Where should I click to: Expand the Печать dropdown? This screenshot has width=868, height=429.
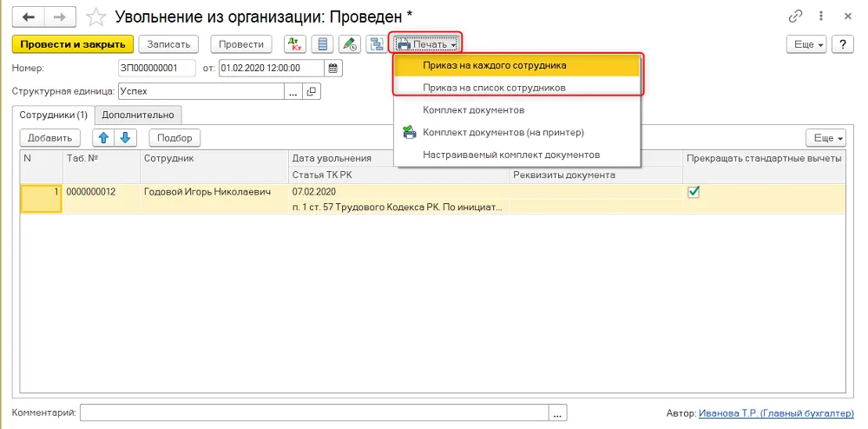pos(427,44)
